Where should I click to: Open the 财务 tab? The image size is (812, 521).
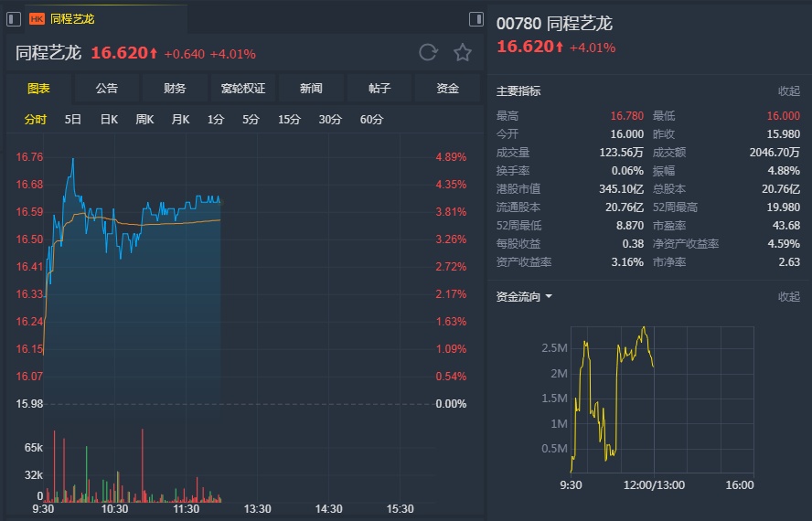point(175,89)
